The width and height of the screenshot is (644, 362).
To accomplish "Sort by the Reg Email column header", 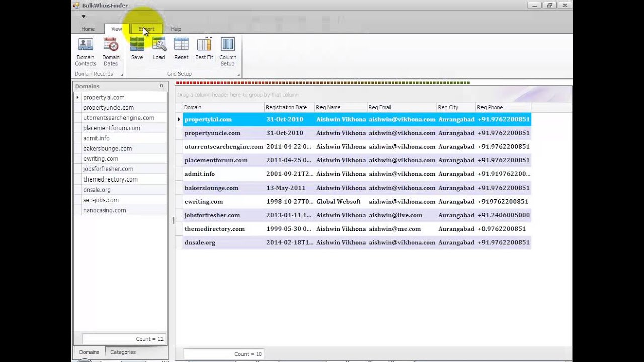I will [x=401, y=107].
